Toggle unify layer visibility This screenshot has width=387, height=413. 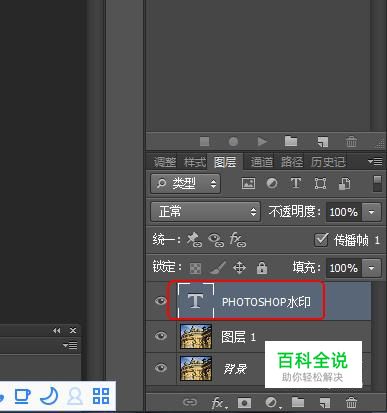pos(216,240)
